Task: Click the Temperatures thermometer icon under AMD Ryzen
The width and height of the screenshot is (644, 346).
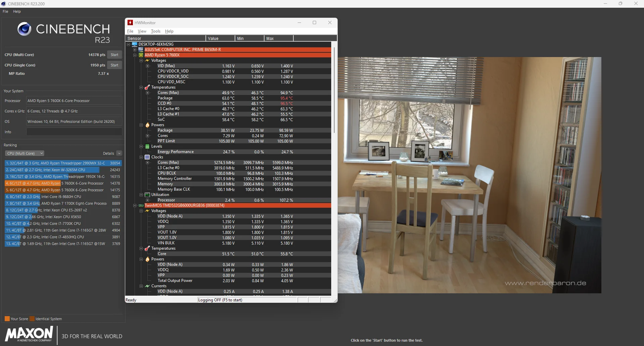Action: coord(147,87)
